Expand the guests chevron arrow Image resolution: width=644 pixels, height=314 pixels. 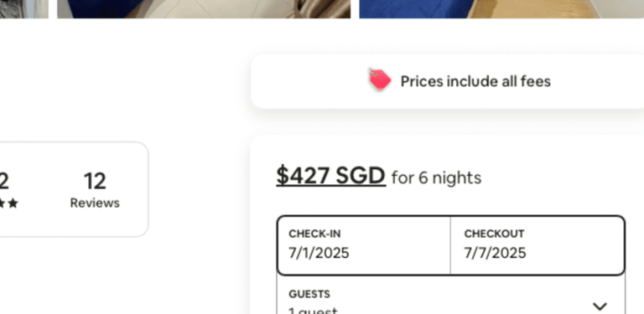[600, 306]
